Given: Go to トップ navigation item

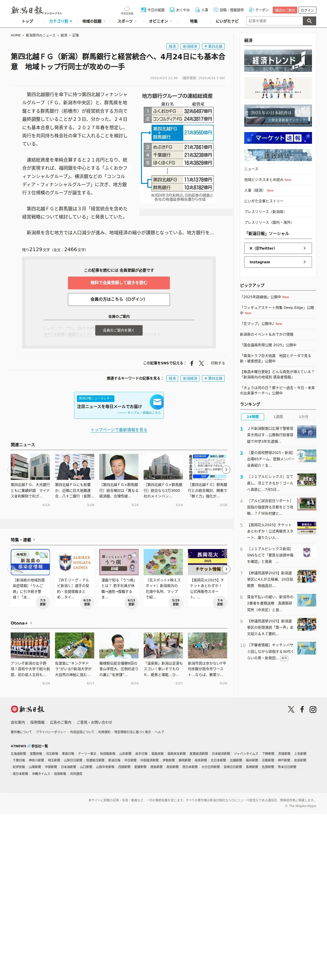Looking at the screenshot, I should (28, 21).
